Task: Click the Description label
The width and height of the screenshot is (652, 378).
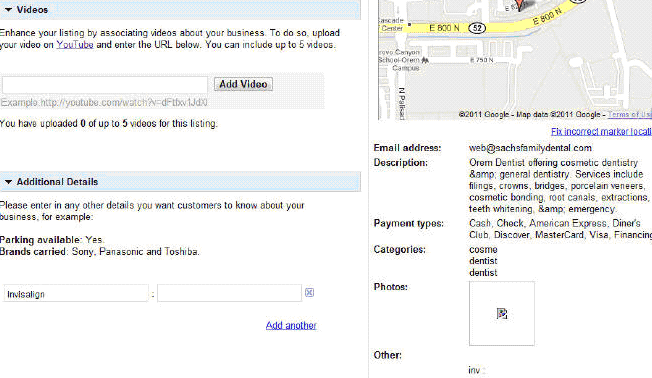Action: [x=400, y=163]
